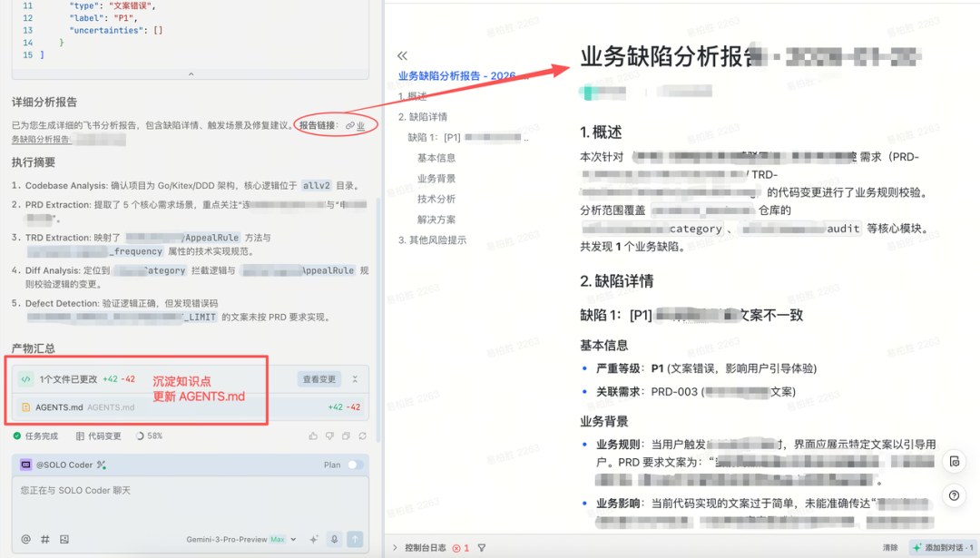The image size is (980, 558).
Task: Click the link icon next to 报告链接
Action: [x=350, y=125]
